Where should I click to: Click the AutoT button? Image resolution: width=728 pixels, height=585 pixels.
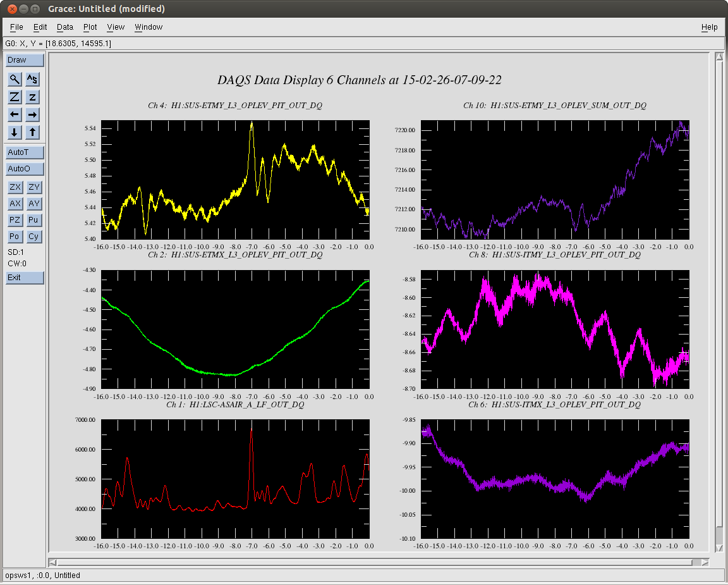point(25,152)
